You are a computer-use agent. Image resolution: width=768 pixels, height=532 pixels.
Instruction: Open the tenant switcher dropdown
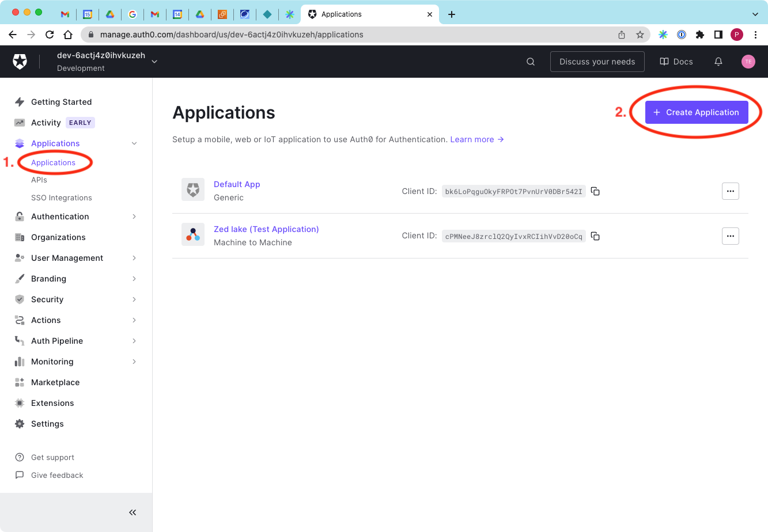(154, 62)
